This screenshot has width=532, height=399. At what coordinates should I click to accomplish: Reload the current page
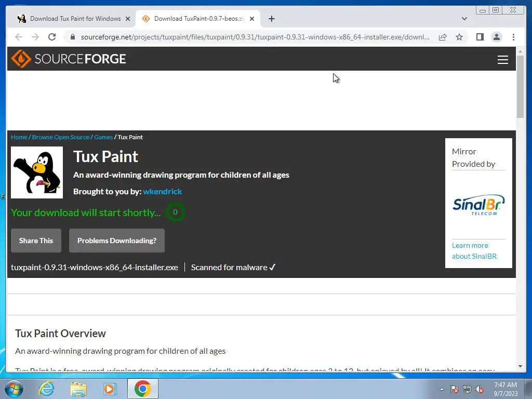pyautogui.click(x=52, y=37)
